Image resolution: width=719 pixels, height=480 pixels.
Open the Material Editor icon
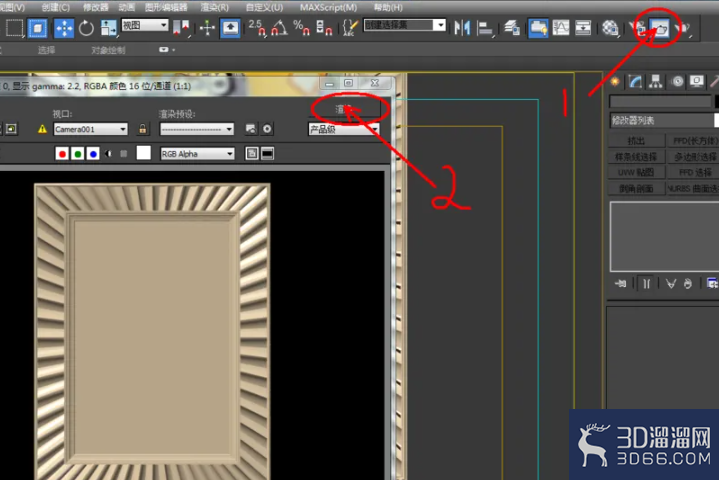[x=610, y=28]
